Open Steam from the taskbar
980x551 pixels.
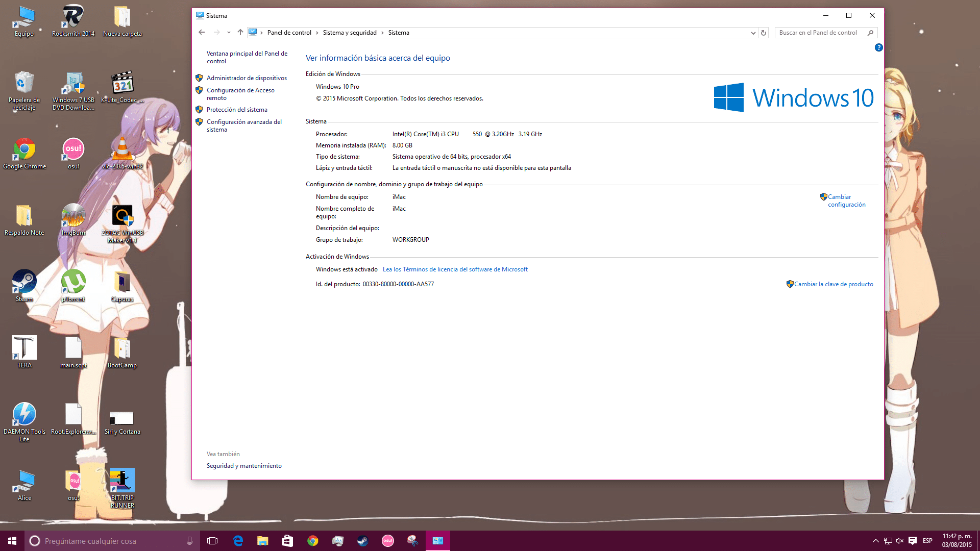click(362, 541)
